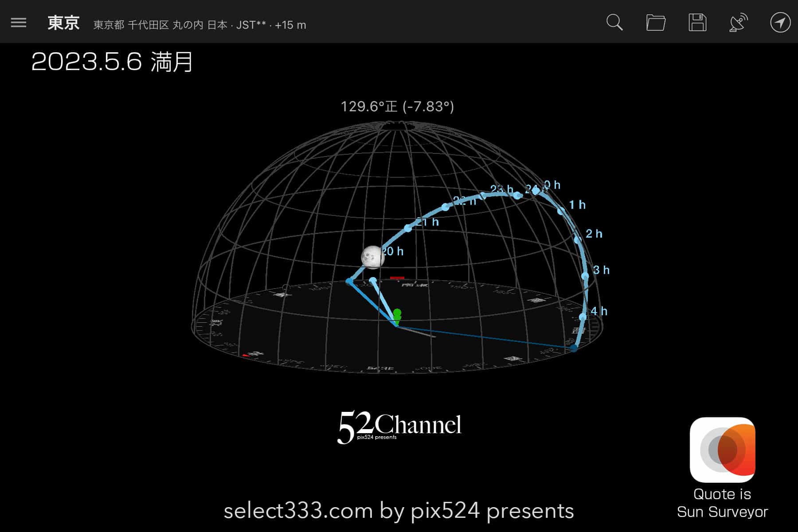Tap the satellite dish icon
798x532 pixels.
(x=739, y=23)
